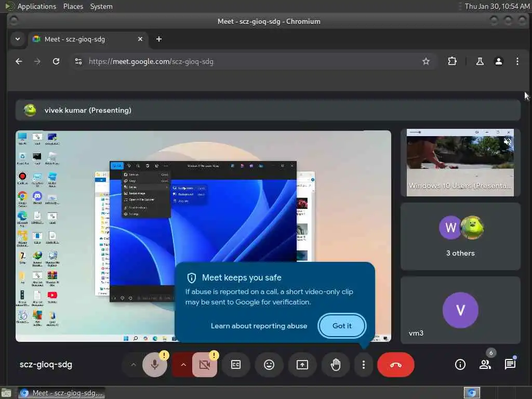Open the Extensions puzzle icon

click(453, 61)
